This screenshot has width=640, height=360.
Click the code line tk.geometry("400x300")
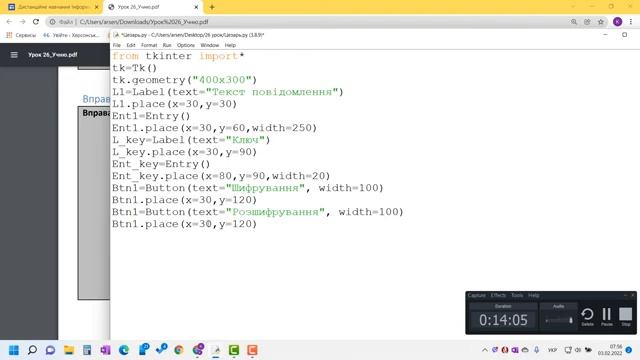tap(184, 80)
